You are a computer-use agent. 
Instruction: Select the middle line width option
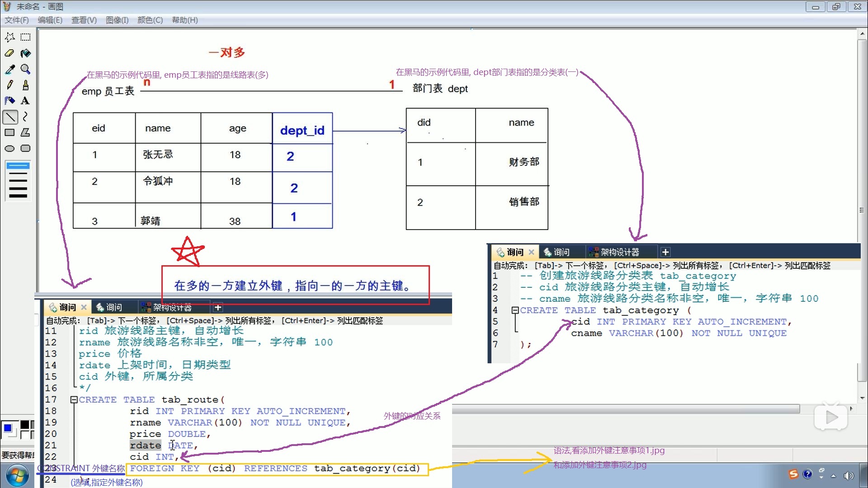[x=18, y=181]
